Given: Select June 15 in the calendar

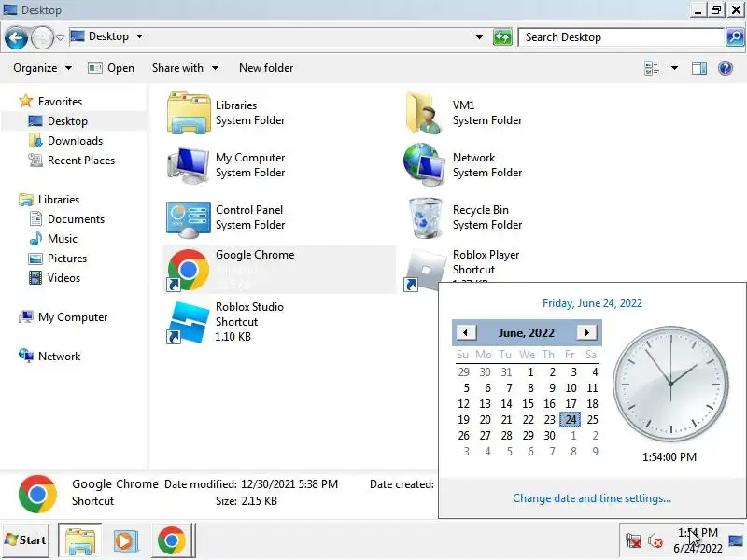Looking at the screenshot, I should click(528, 404).
